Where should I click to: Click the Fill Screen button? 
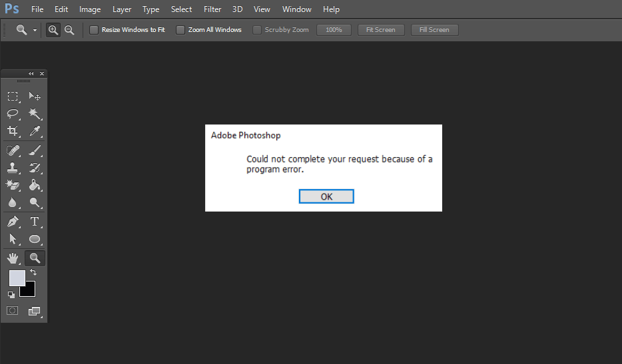point(434,30)
